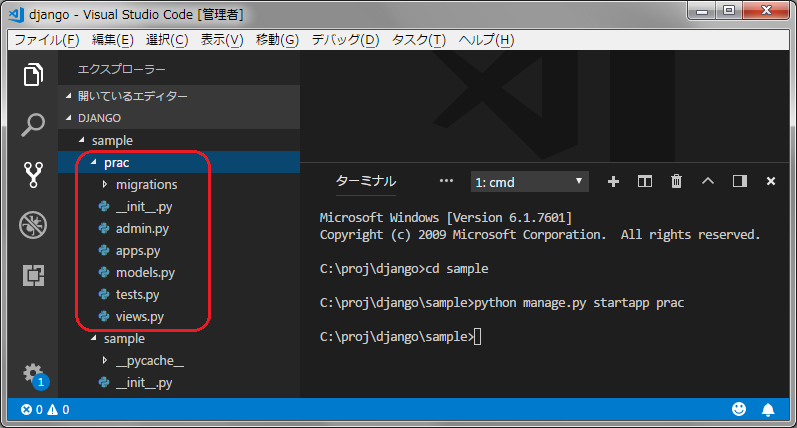Maximize the VS Code window
Image resolution: width=797 pixels, height=428 pixels.
[x=729, y=10]
